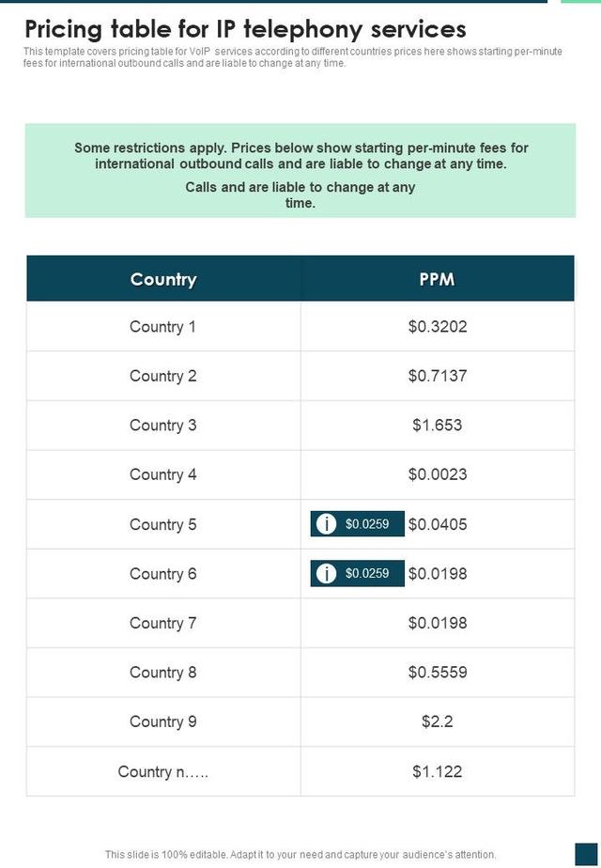
Task: Click the green restrictions notice box
Action: 300,171
